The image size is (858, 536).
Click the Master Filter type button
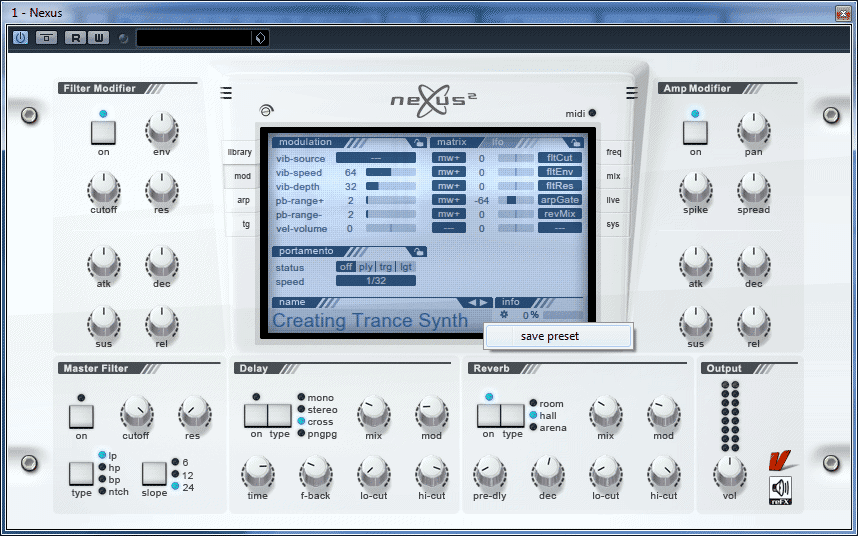[x=81, y=474]
